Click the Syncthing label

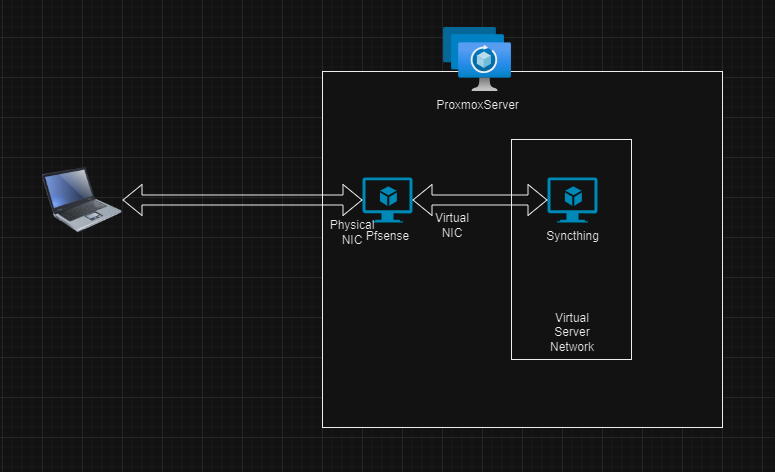pos(572,236)
